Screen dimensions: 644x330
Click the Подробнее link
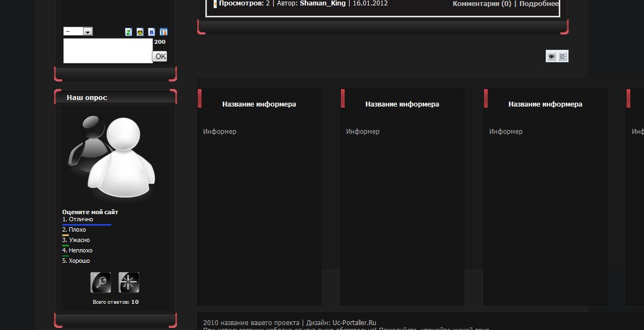tap(539, 3)
